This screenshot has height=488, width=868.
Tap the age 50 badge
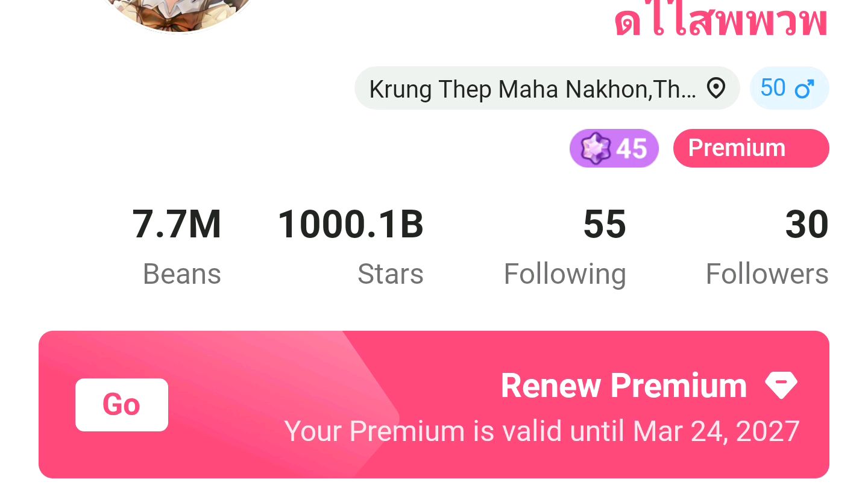click(790, 89)
